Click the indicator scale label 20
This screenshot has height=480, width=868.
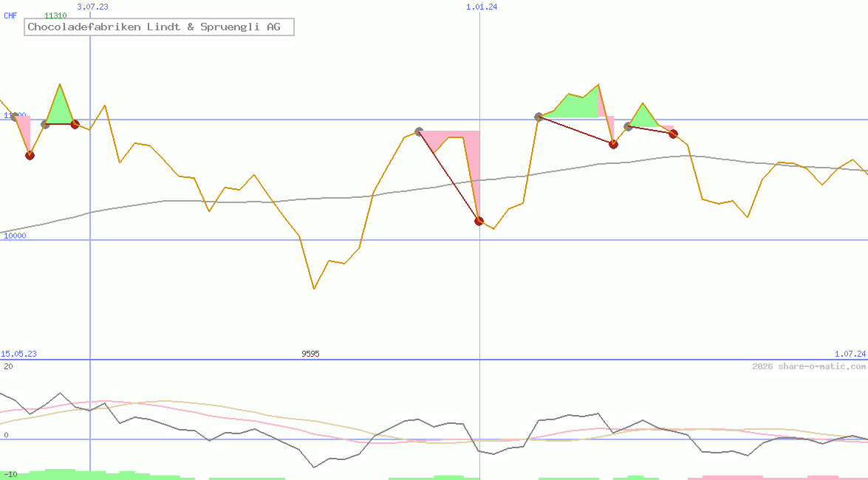point(8,366)
